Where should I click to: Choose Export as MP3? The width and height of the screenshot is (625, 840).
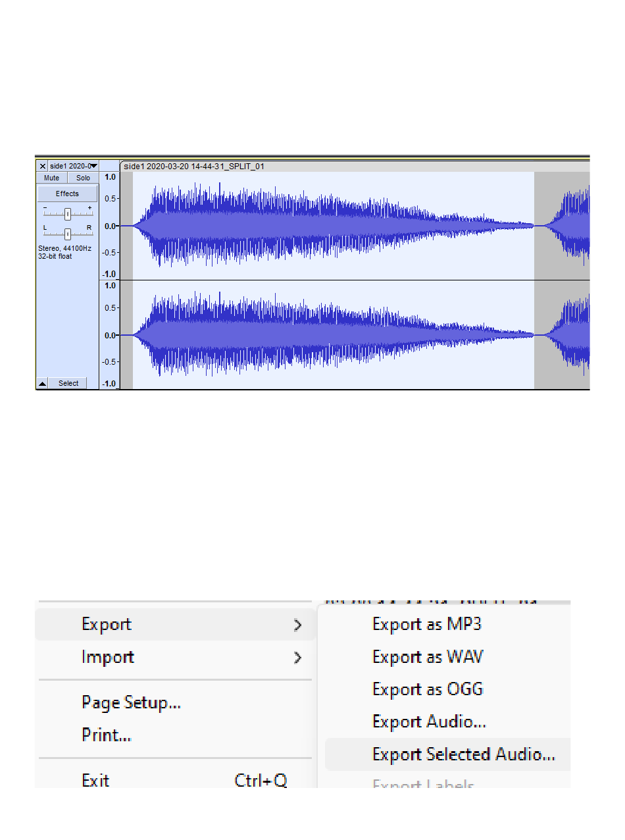pos(426,624)
